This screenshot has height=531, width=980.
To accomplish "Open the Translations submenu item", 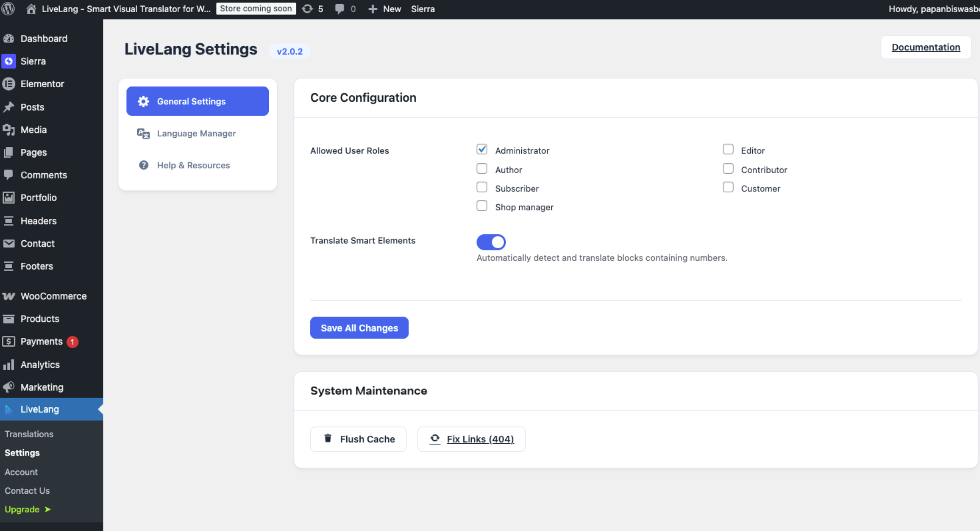I will point(29,434).
